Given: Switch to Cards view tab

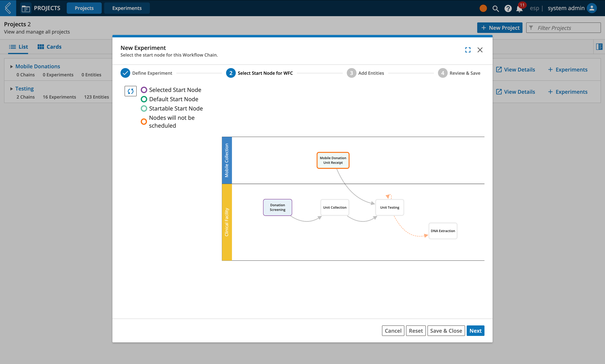Looking at the screenshot, I should [49, 47].
